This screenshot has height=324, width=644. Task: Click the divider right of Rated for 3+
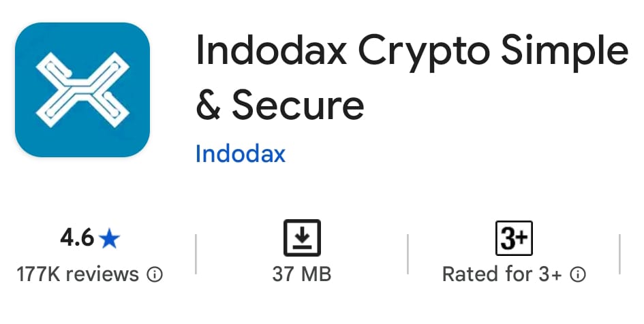pos(619,254)
